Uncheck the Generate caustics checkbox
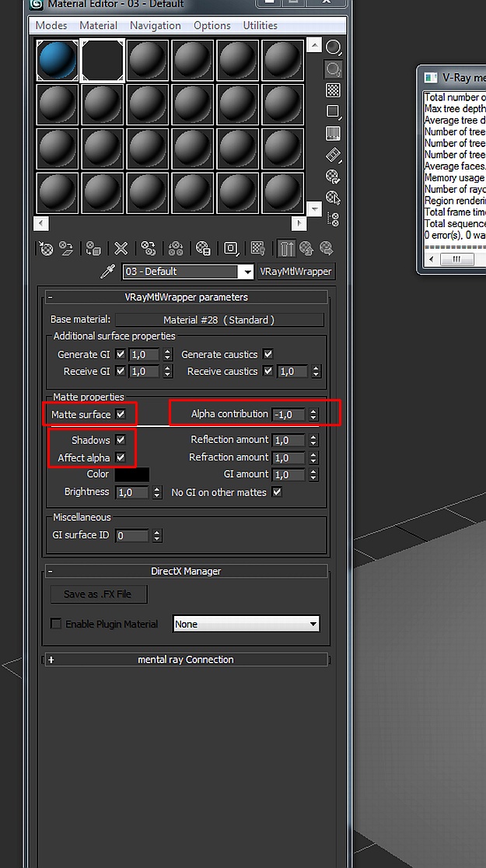The width and height of the screenshot is (486, 868). tap(268, 354)
